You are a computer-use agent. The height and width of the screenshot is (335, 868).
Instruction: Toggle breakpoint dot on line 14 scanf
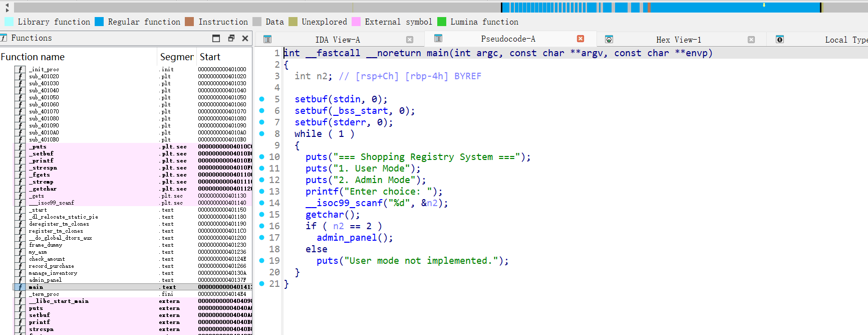pos(262,203)
